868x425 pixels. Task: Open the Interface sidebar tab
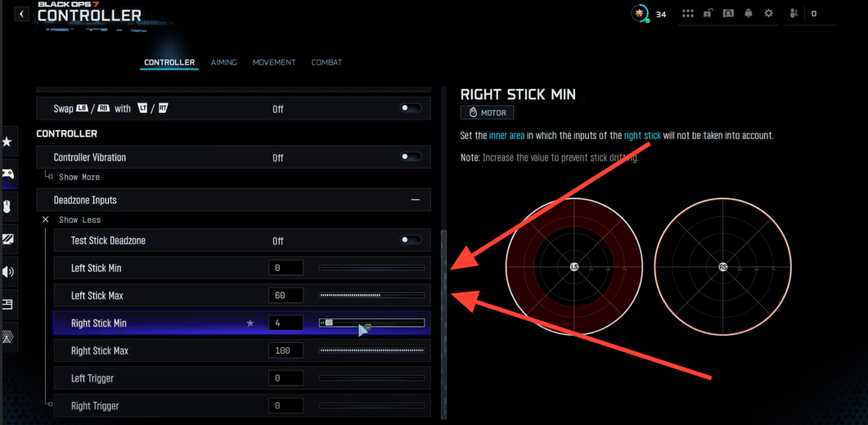click(x=7, y=304)
